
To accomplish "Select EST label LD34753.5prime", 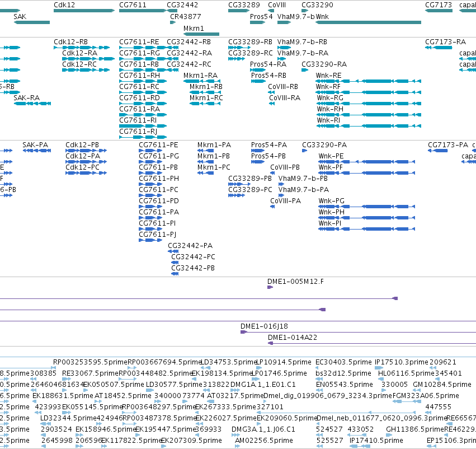I will (x=229, y=362).
